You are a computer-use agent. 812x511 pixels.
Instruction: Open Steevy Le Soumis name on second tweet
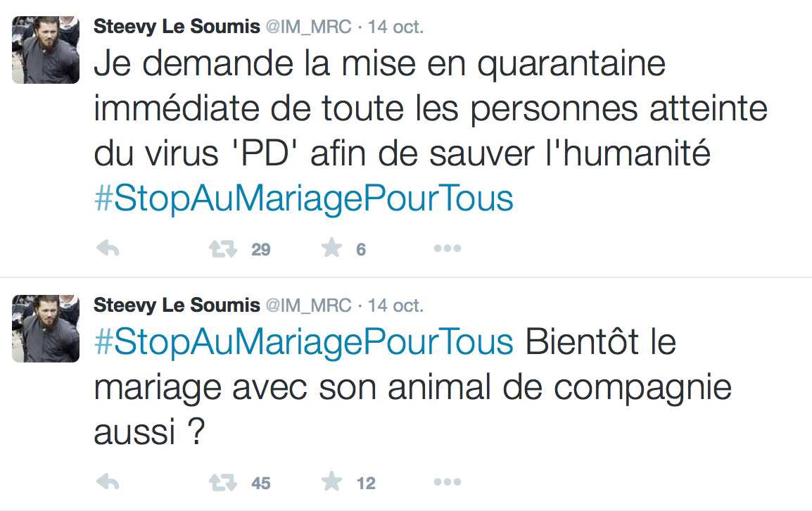pyautogui.click(x=177, y=305)
